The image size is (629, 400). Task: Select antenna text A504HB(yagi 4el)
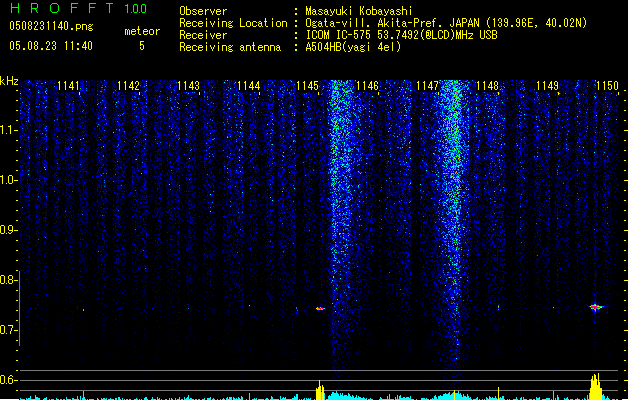point(353,47)
